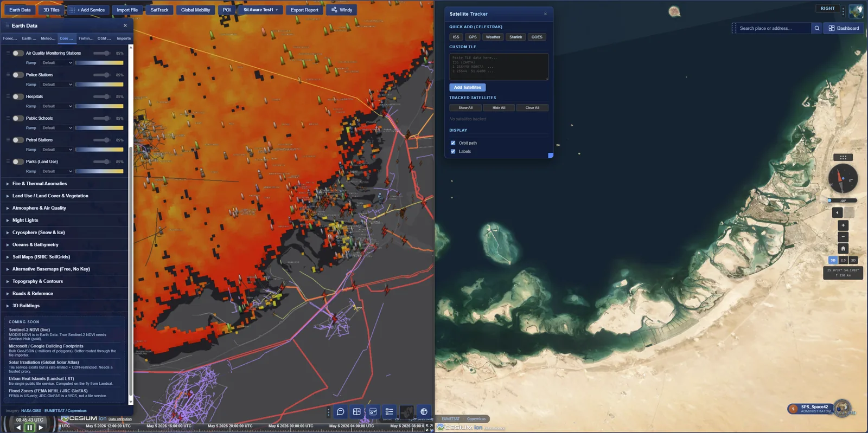The image size is (868, 433).
Task: Close the Earth Data panel
Action: click(x=125, y=25)
